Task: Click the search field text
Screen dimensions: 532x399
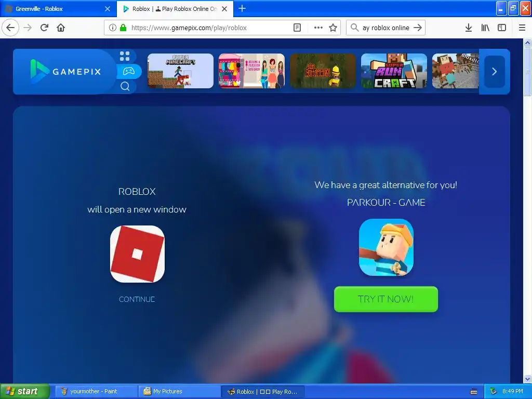Action: pyautogui.click(x=386, y=28)
